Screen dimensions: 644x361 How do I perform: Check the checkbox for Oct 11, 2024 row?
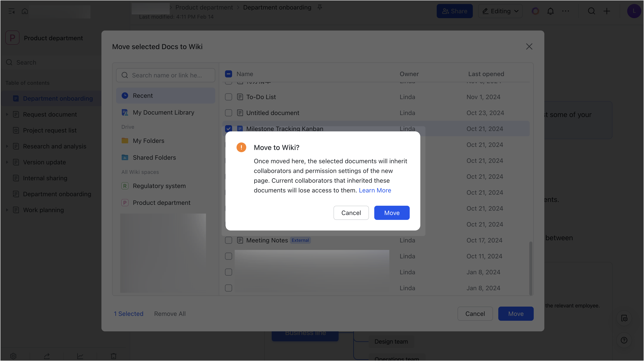pyautogui.click(x=229, y=256)
